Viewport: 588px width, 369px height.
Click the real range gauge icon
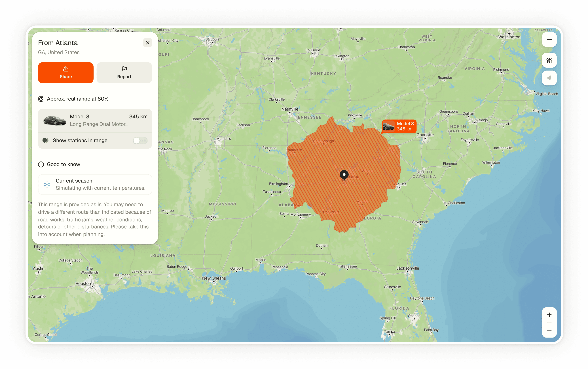click(41, 99)
